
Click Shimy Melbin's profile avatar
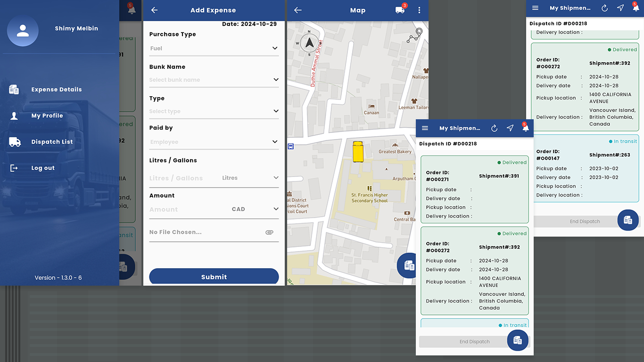(23, 31)
